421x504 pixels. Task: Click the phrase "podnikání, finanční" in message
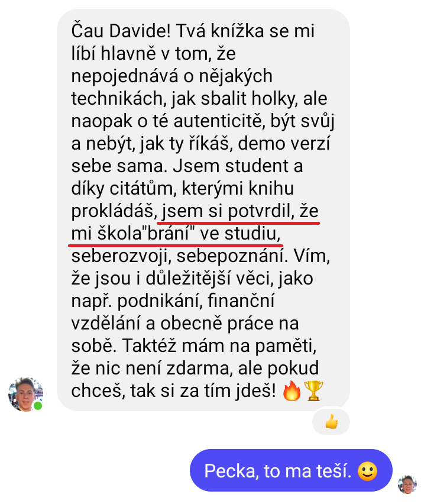(196, 301)
